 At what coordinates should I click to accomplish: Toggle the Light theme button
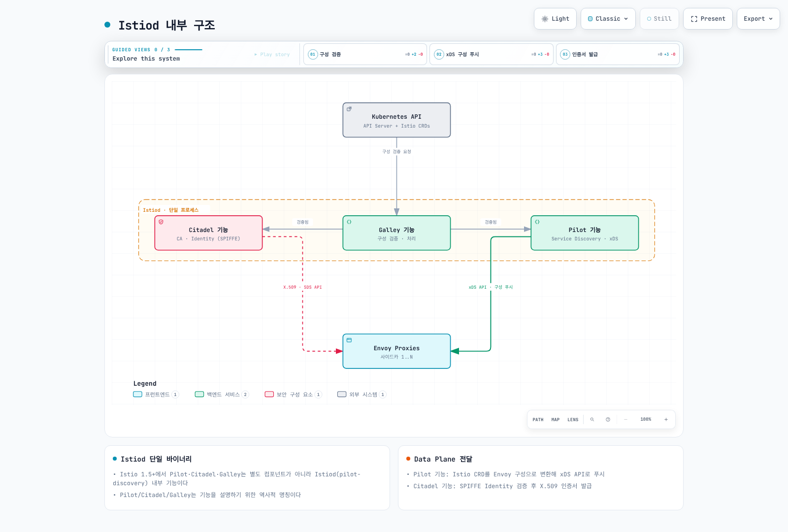tap(555, 19)
